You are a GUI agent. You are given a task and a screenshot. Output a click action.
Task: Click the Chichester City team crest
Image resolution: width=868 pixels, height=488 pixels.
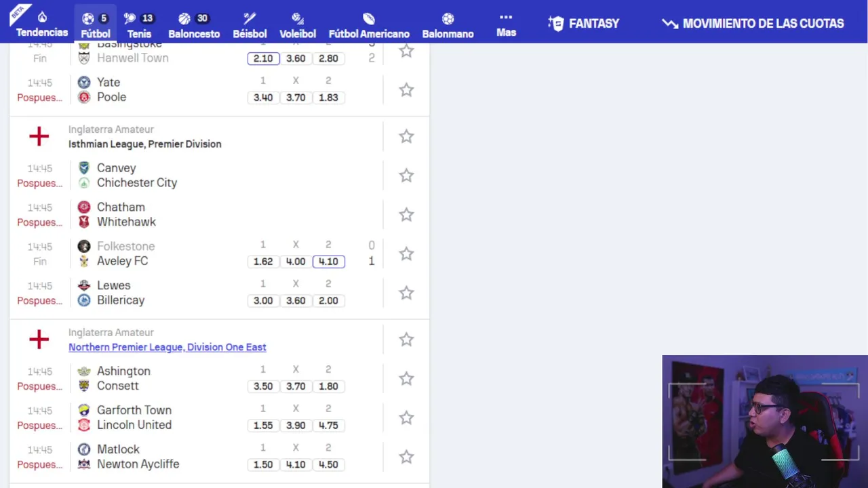pos(84,182)
